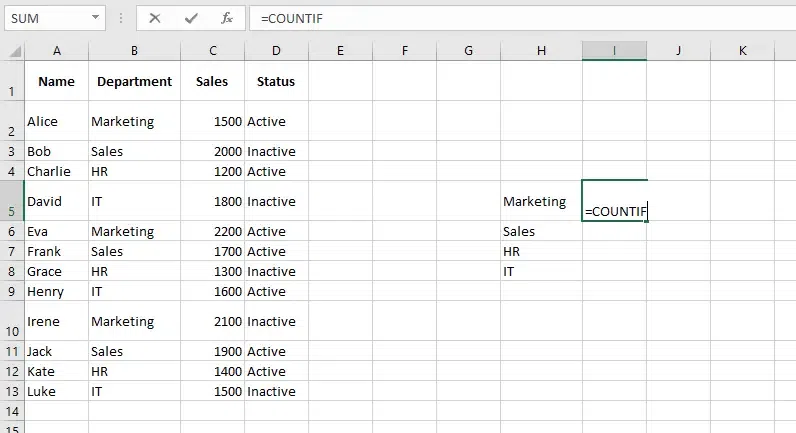Viewport: 796px width, 433px height.
Task: Select column A header
Action: [56, 50]
